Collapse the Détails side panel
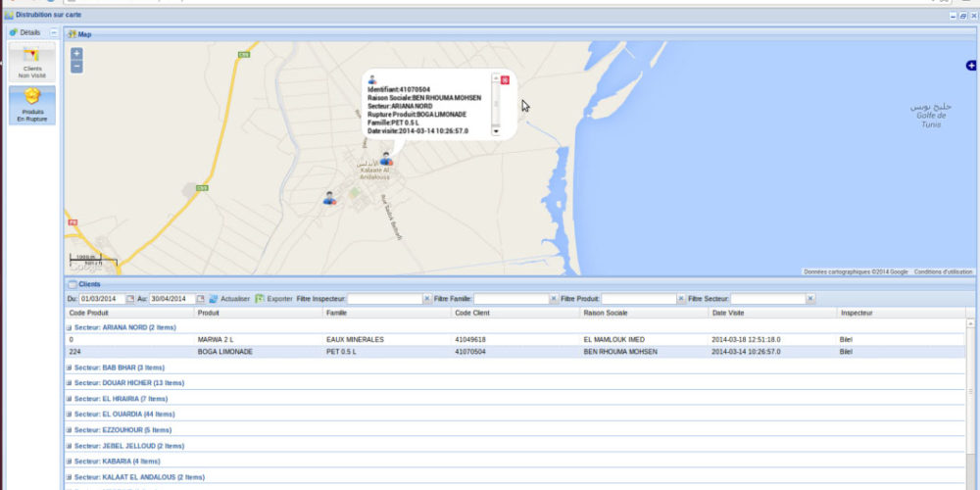Image resolution: width=980 pixels, height=490 pixels. click(54, 32)
